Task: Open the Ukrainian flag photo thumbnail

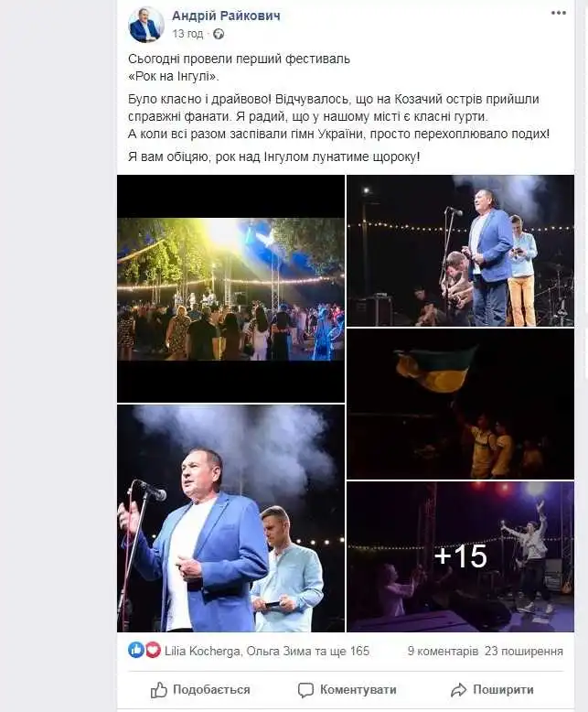Action: point(461,405)
